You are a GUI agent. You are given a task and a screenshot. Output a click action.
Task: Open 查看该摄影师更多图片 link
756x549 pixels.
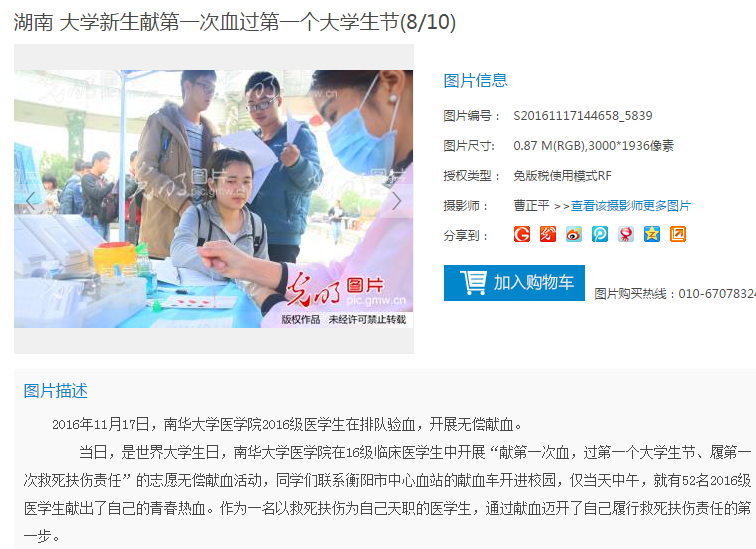tap(631, 206)
